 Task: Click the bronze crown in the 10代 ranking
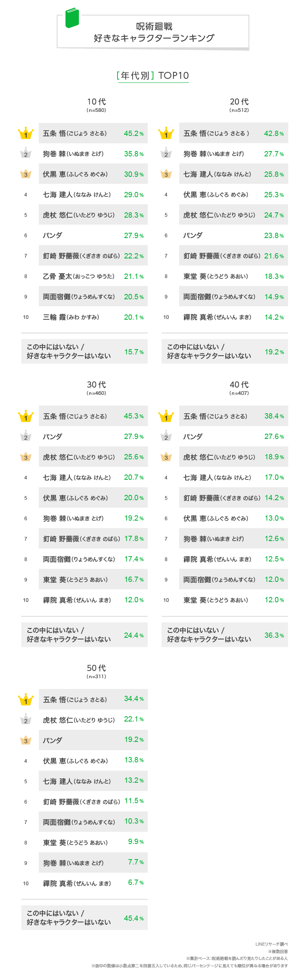pyautogui.click(x=26, y=174)
